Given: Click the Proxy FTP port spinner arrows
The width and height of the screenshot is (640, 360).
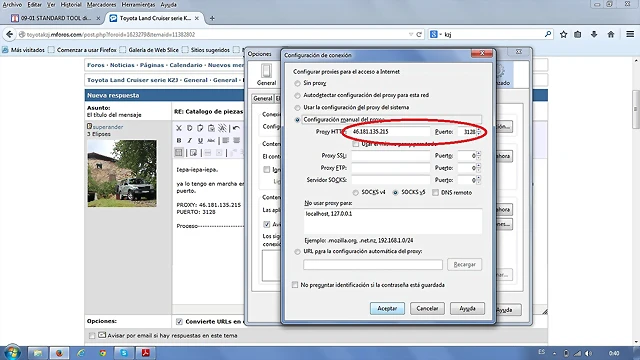Looking at the screenshot, I should (479, 168).
